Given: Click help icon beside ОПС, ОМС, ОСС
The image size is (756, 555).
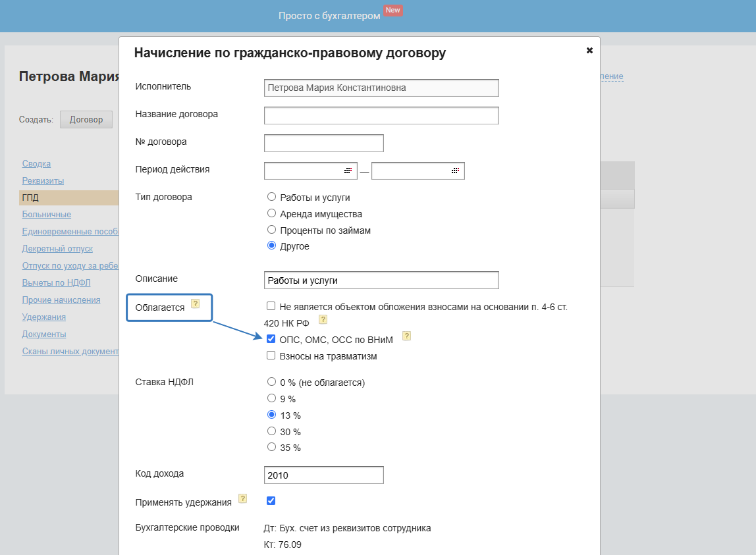Looking at the screenshot, I should pos(406,336).
